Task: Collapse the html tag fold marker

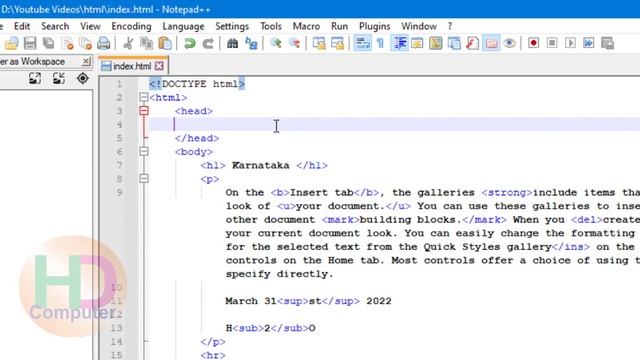Action: pos(144,97)
